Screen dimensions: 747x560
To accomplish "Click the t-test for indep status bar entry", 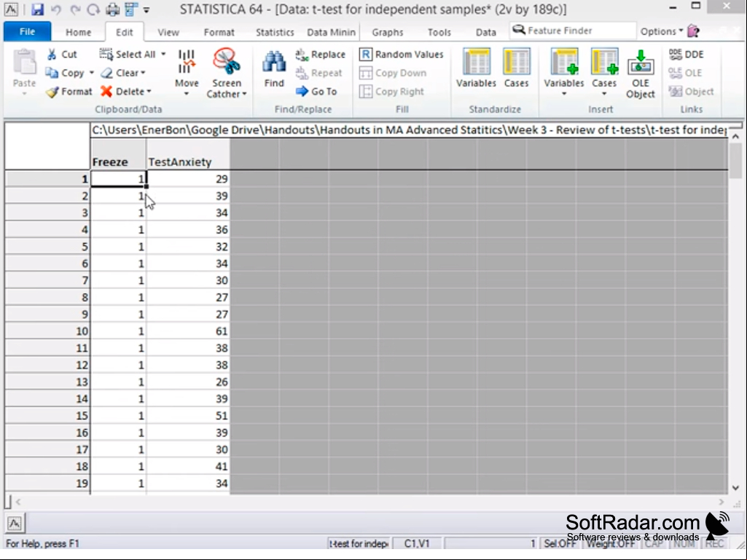I will pyautogui.click(x=359, y=543).
